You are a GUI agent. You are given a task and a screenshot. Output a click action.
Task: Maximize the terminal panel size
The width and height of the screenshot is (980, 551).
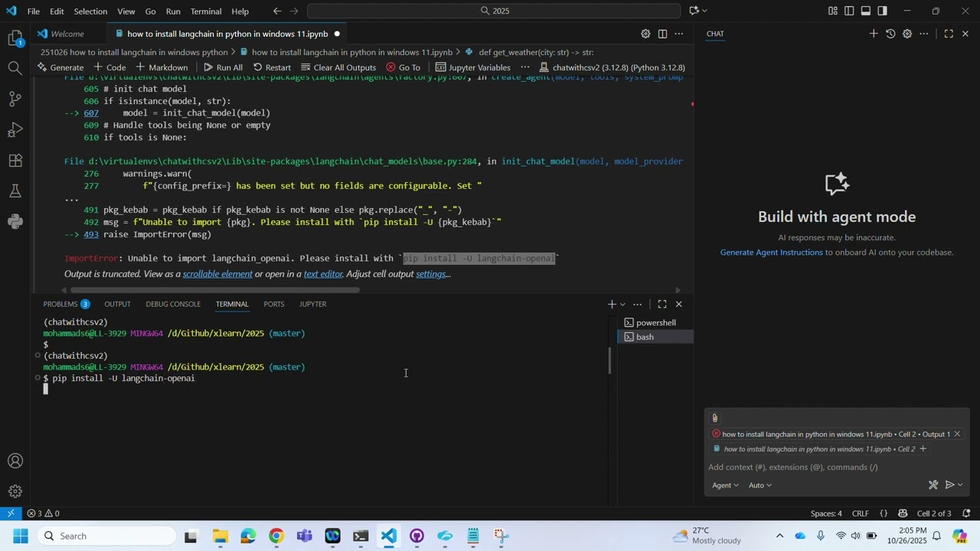coord(662,304)
